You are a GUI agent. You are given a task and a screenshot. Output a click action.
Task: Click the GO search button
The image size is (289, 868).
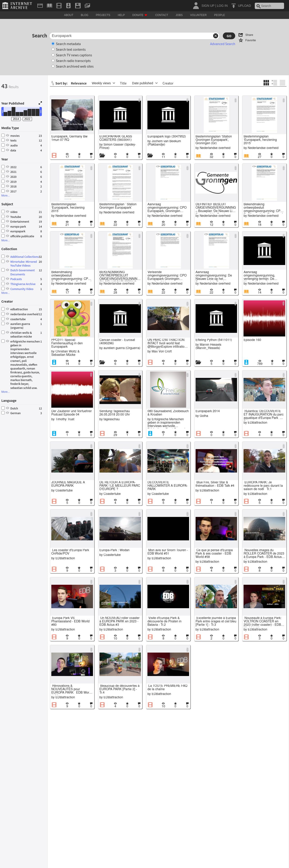tap(229, 36)
